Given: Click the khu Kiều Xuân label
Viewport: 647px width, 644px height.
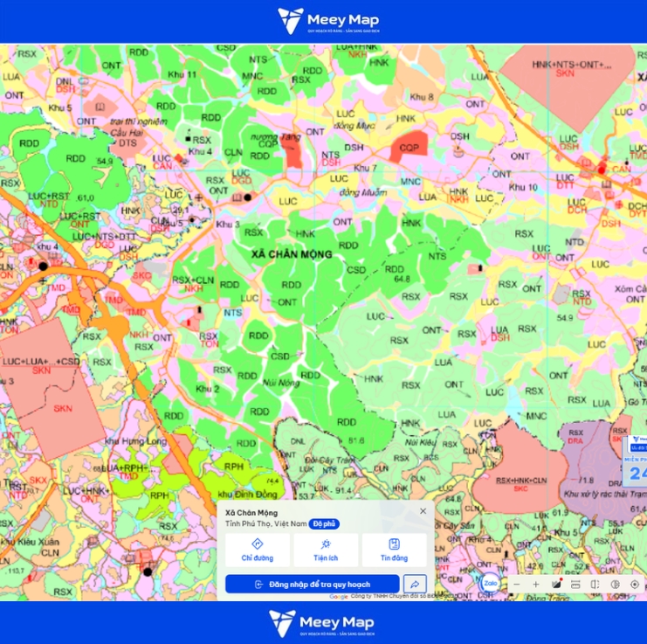Looking at the screenshot, I should point(30,541).
